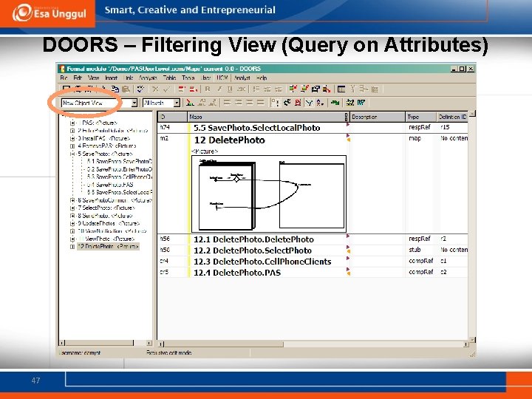Click the RP icon at the end of the second toolbar

(361, 103)
